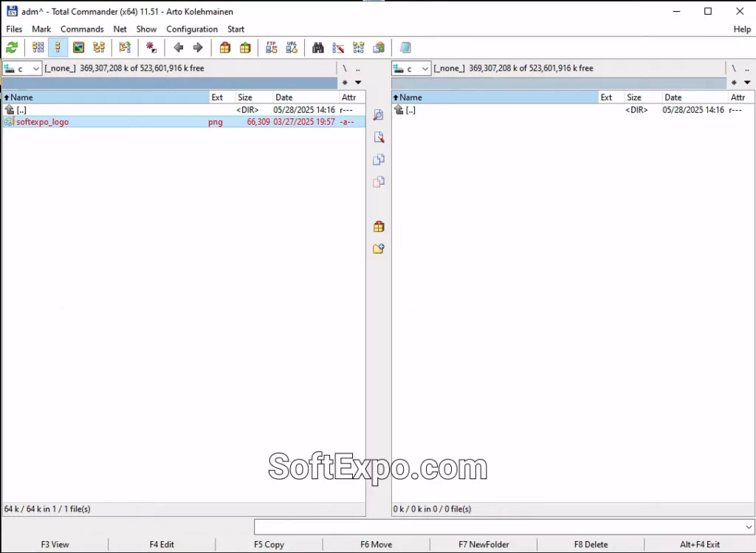Open the Synchronize Directories tool
756x553 pixels.
358,47
